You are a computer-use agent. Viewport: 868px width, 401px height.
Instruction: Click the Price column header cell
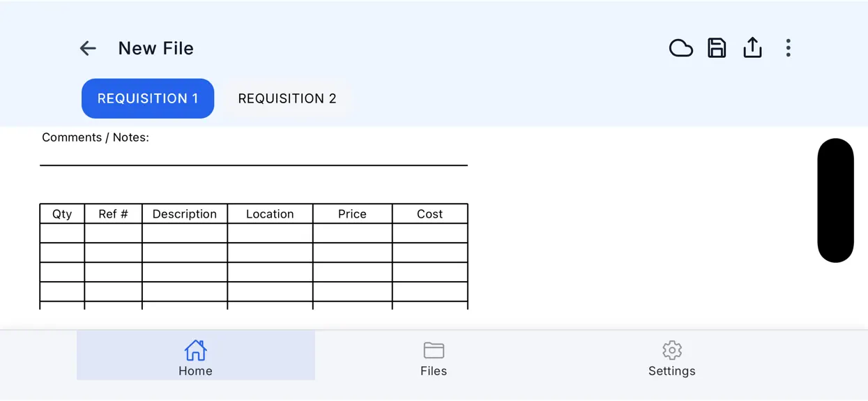[x=353, y=214]
